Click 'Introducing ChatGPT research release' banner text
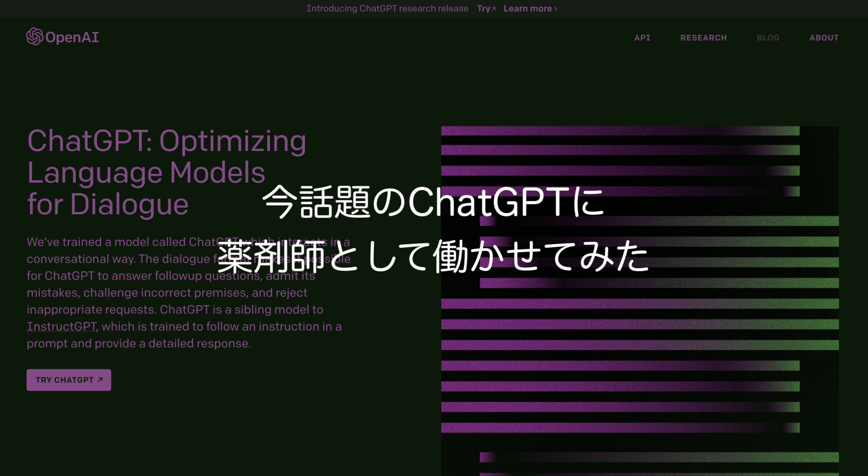868x476 pixels. point(387,9)
